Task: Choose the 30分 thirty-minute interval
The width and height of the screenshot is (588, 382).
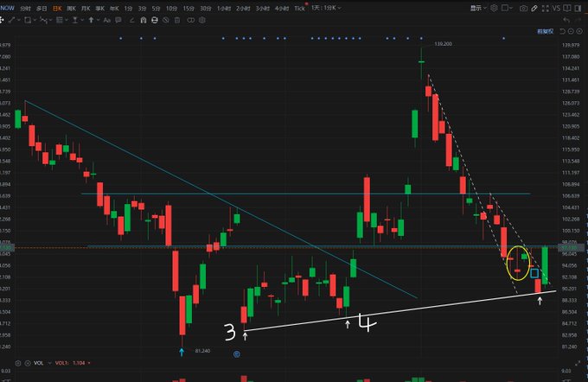Action: tap(206, 9)
